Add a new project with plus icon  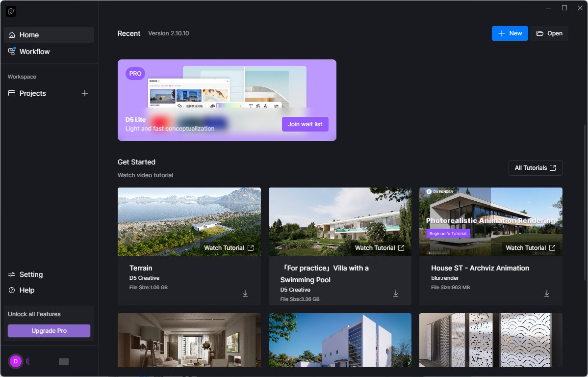click(85, 93)
